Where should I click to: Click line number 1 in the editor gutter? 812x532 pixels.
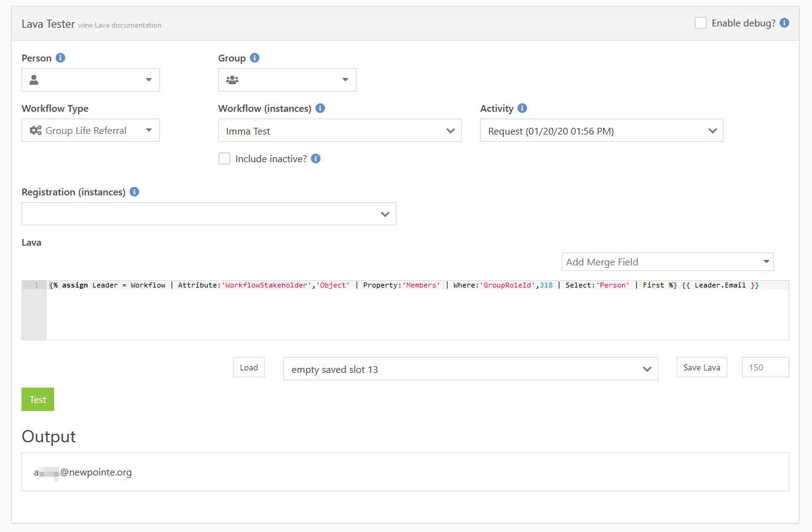(x=36, y=285)
